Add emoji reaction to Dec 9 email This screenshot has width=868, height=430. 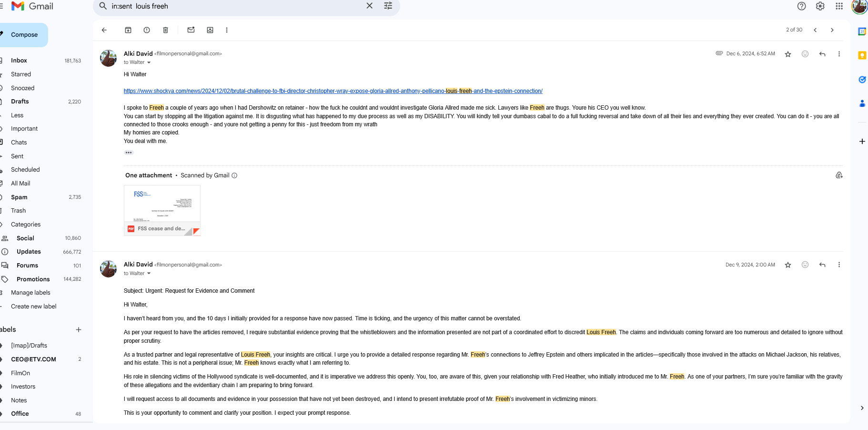805,265
